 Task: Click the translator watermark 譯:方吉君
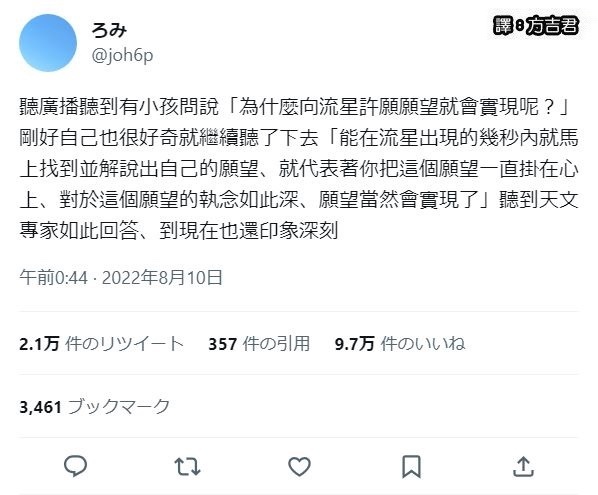[536, 26]
